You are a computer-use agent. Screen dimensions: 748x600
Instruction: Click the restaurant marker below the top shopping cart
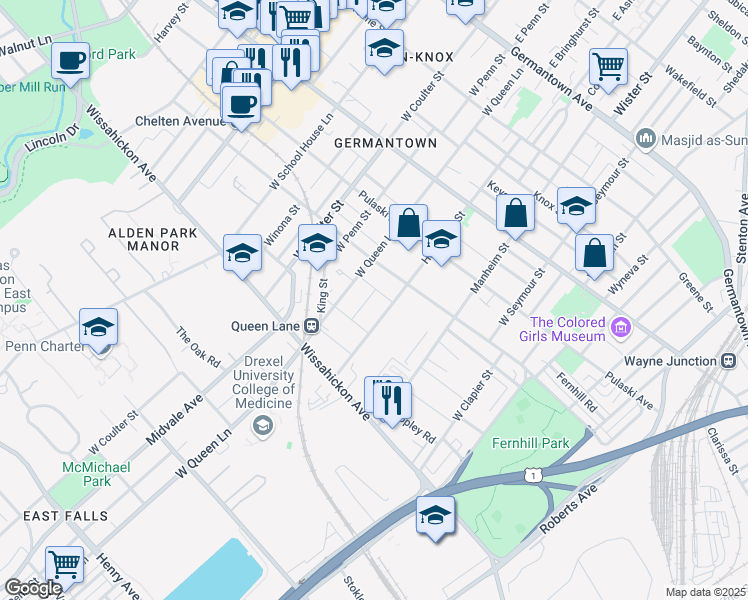click(291, 65)
